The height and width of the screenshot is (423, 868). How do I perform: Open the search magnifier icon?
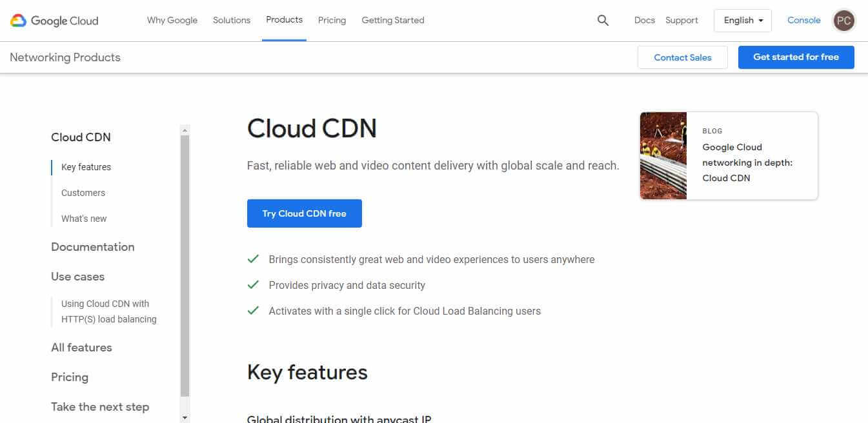coord(603,21)
